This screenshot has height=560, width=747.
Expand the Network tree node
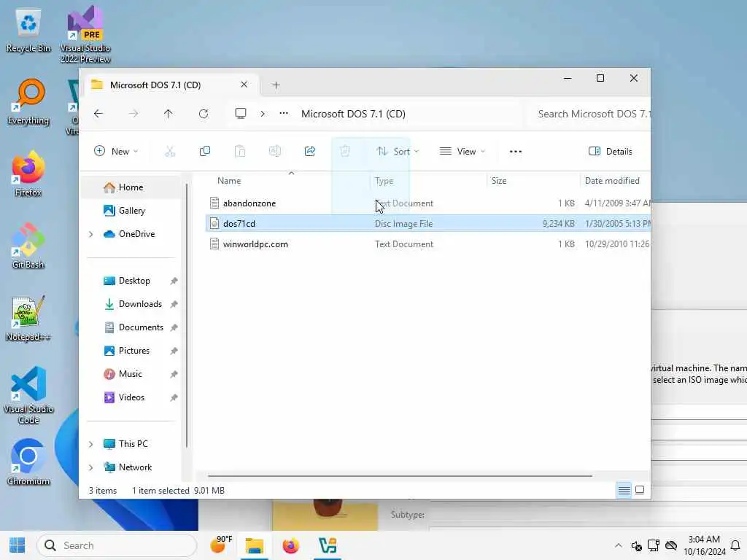click(90, 467)
